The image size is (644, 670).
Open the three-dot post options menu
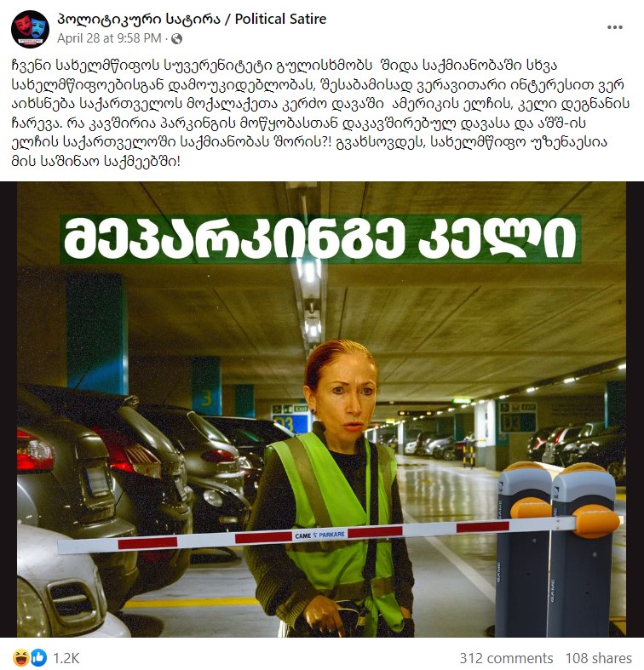pyautogui.click(x=614, y=27)
